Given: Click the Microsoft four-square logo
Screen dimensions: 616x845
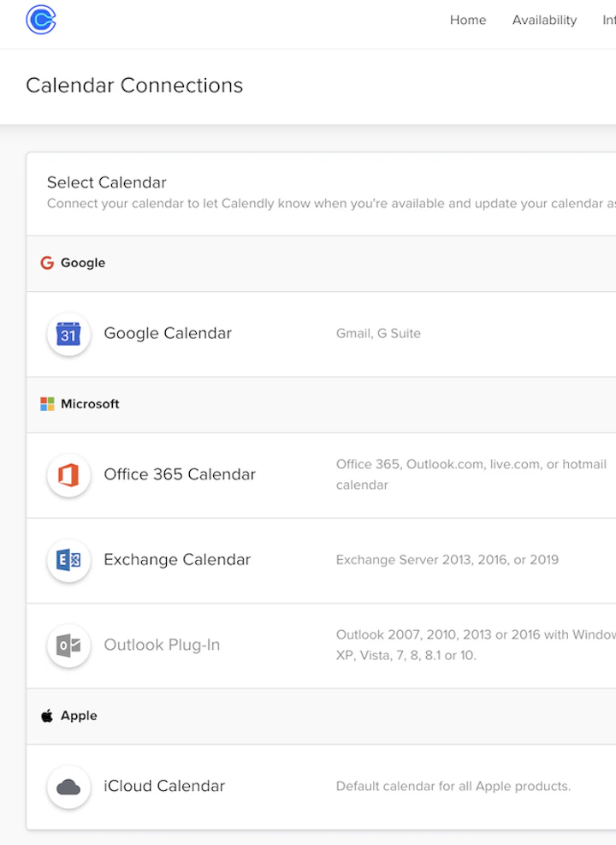Looking at the screenshot, I should click(x=47, y=404).
